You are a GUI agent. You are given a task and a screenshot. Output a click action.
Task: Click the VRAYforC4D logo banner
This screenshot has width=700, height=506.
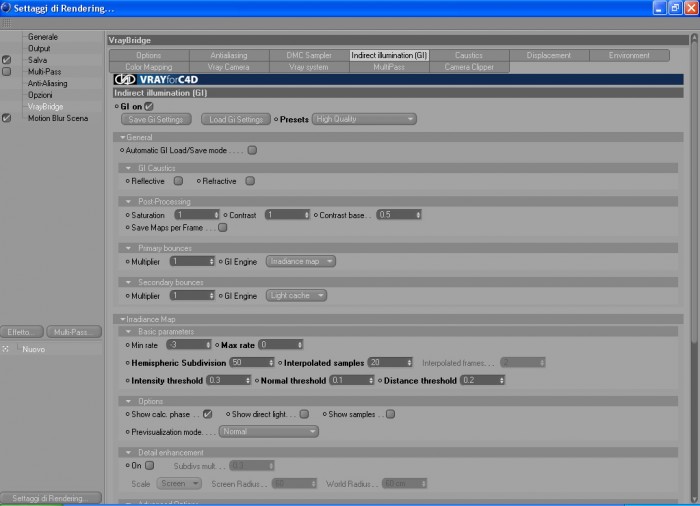pyautogui.click(x=398, y=79)
